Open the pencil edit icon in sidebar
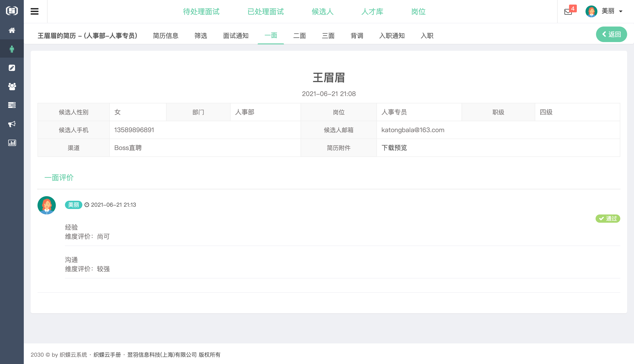This screenshot has width=634, height=364. click(12, 67)
